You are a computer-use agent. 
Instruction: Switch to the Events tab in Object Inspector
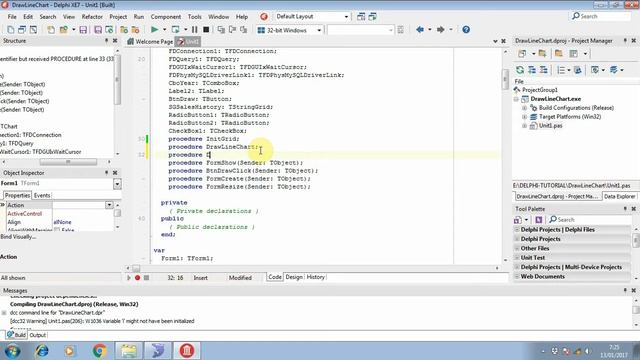42,196
